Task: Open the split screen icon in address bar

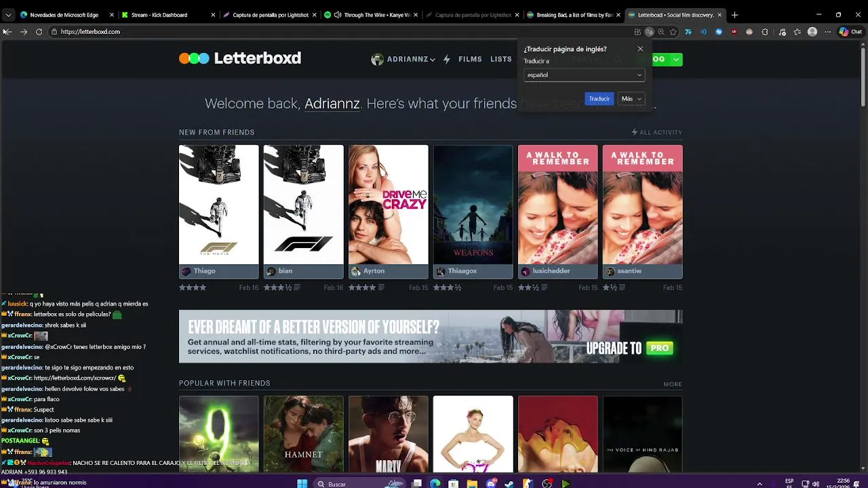Action: click(637, 32)
